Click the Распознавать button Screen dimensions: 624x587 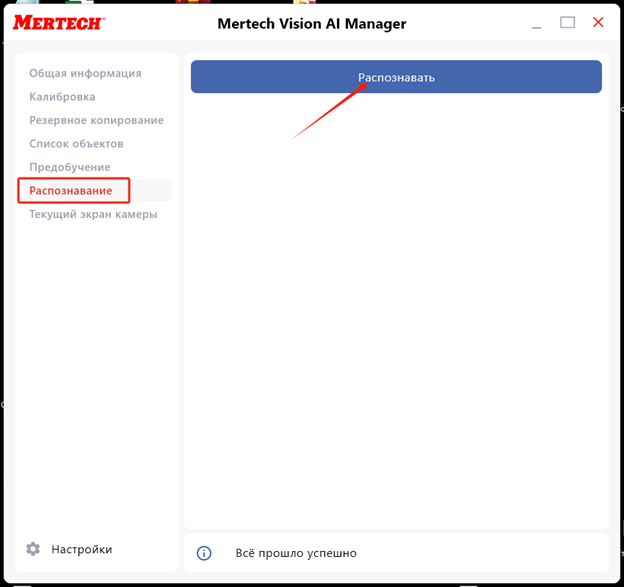pos(396,77)
